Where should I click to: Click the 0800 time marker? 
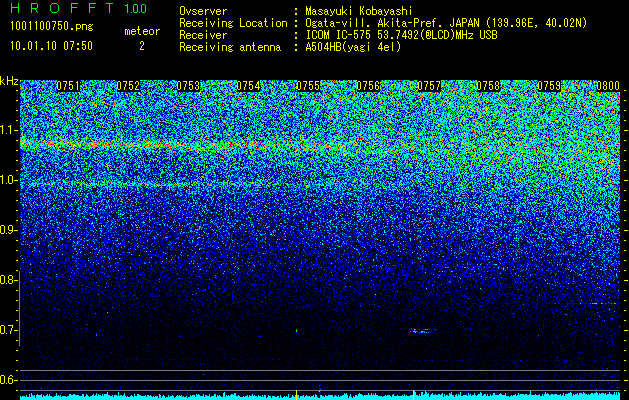pyautogui.click(x=608, y=86)
